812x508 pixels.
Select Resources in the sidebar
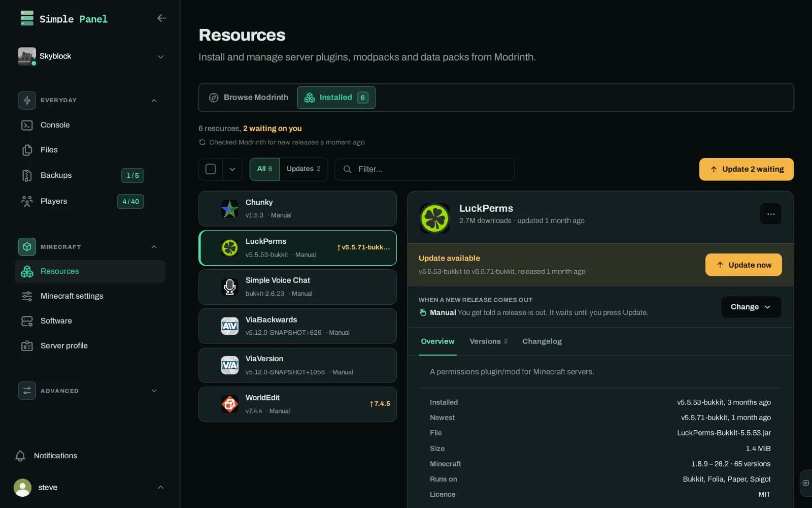click(x=90, y=271)
